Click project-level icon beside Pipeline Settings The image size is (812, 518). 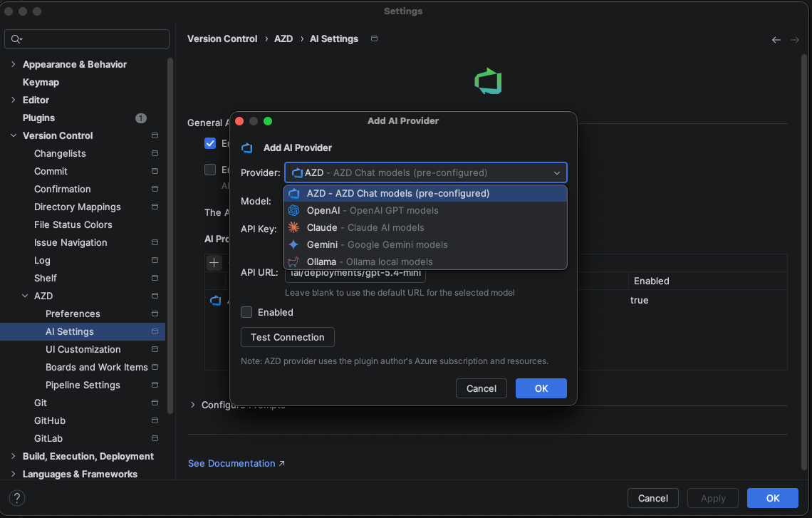pos(155,385)
